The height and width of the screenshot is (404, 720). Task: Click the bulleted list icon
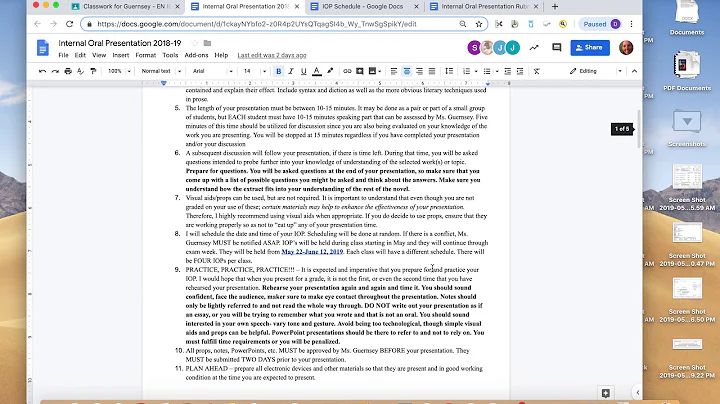point(487,71)
